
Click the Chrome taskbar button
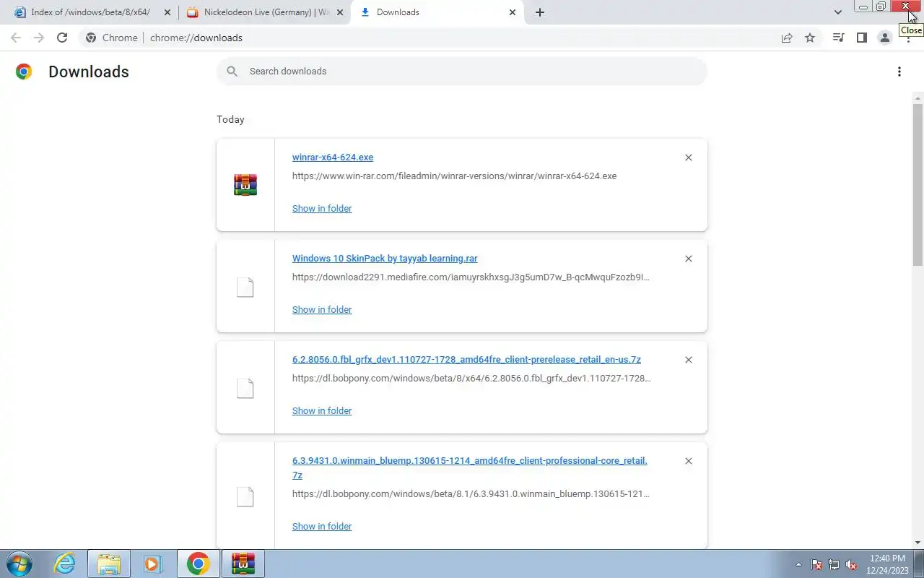point(199,564)
